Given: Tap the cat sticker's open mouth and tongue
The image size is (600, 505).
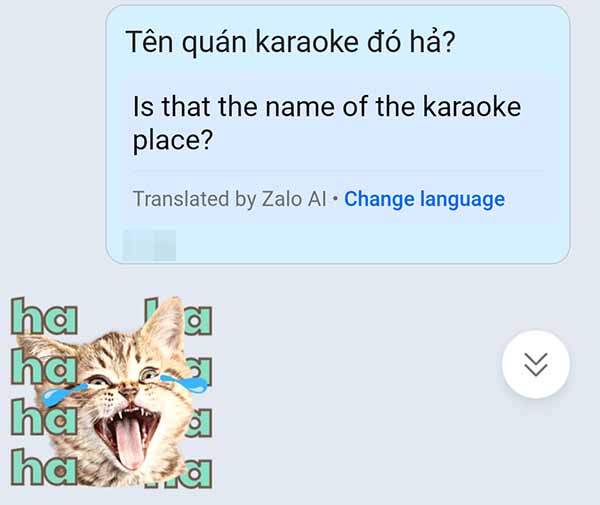Looking at the screenshot, I should tap(128, 435).
